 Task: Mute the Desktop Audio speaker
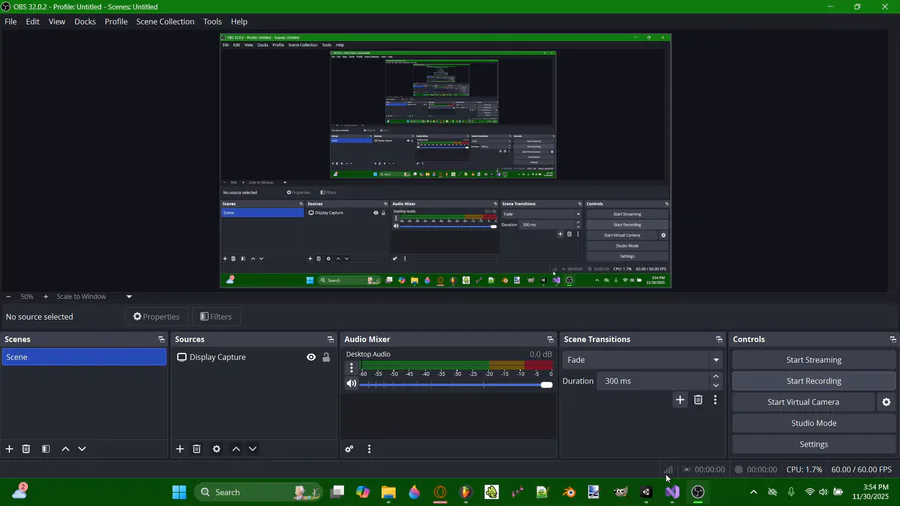pyautogui.click(x=351, y=384)
